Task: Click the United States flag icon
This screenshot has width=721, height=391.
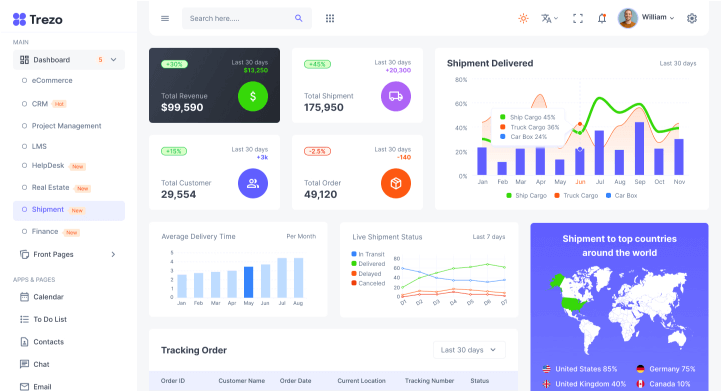Action: click(546, 369)
